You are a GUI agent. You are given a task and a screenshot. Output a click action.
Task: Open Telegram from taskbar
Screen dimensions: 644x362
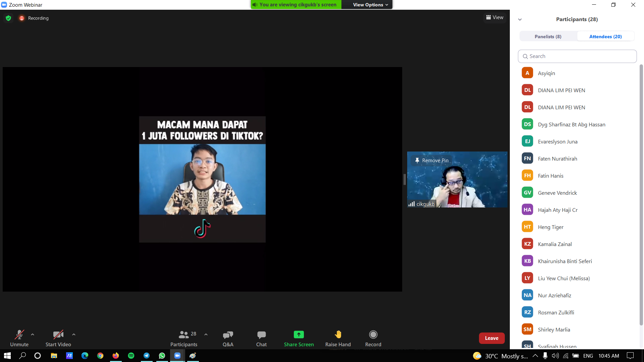pyautogui.click(x=147, y=356)
